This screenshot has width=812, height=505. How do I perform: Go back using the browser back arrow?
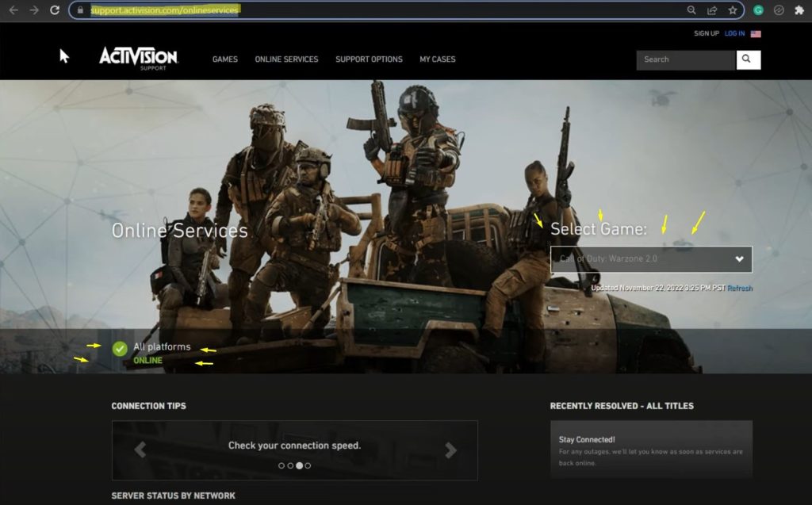[x=13, y=10]
